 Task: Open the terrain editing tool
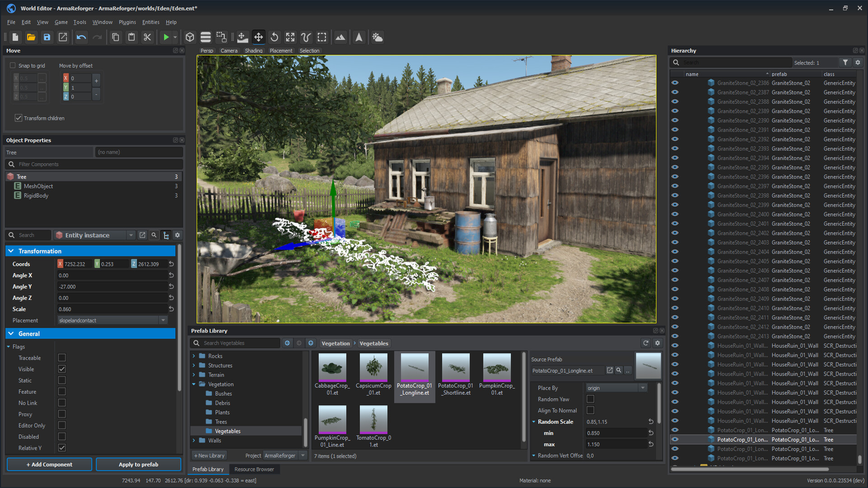point(340,37)
